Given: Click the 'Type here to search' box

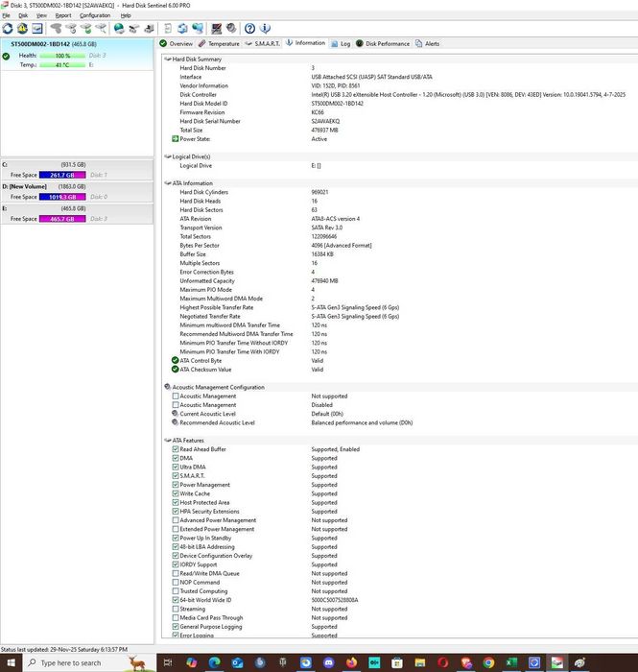Looking at the screenshot, I should [x=87, y=662].
